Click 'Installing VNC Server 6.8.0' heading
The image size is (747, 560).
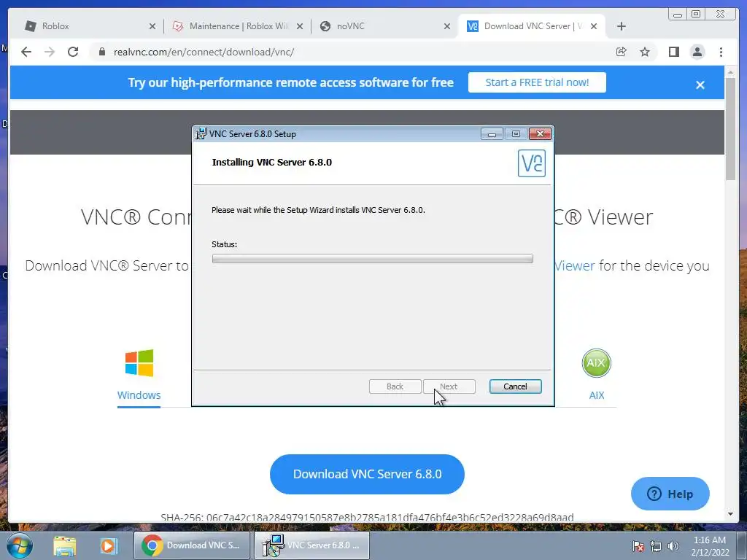click(x=271, y=163)
